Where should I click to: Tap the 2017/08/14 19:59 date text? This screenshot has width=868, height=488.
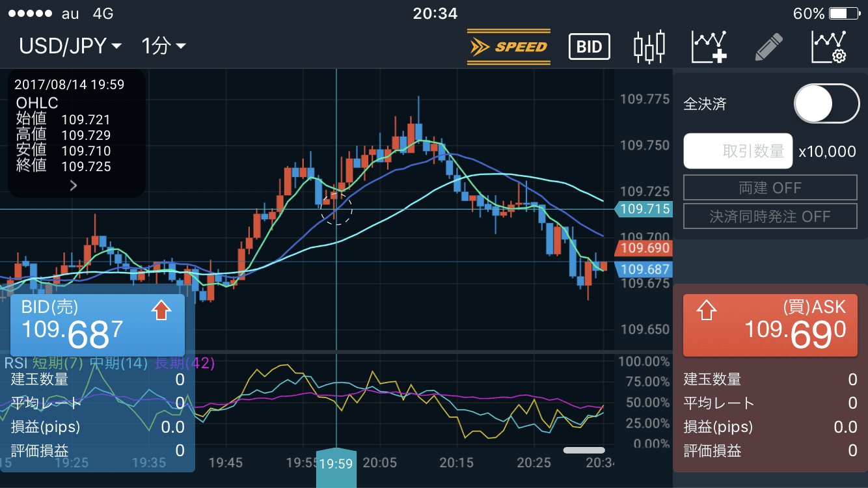click(x=69, y=84)
